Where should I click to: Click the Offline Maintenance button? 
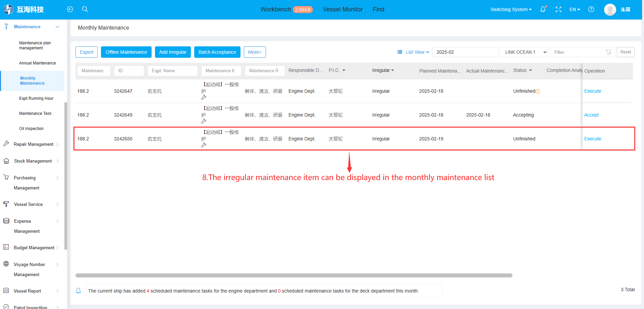tap(126, 52)
